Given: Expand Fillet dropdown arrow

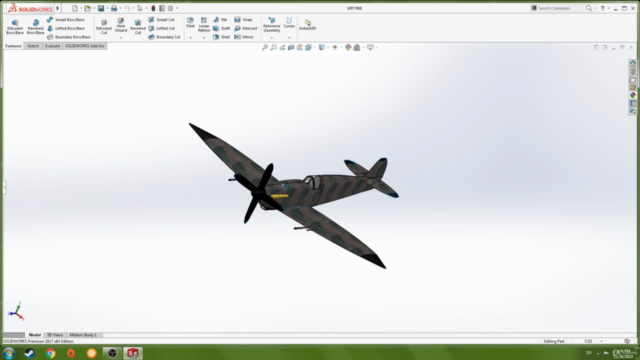Looking at the screenshot, I should click(190, 38).
